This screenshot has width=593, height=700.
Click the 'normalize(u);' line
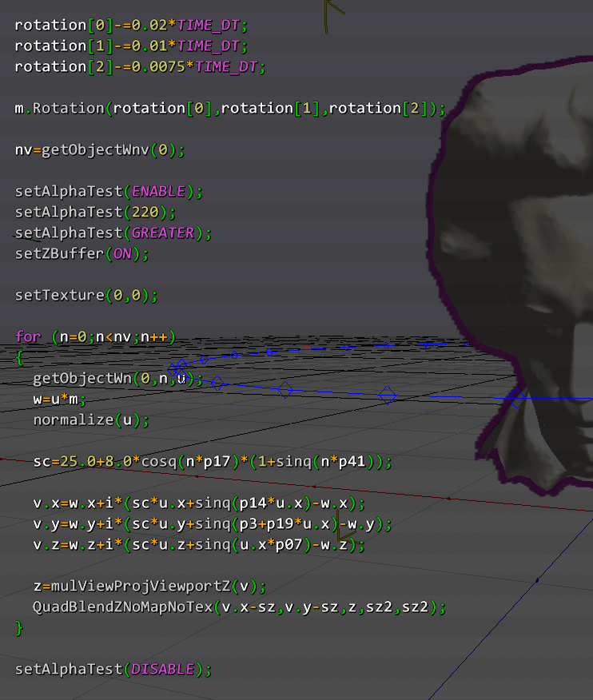(x=91, y=420)
